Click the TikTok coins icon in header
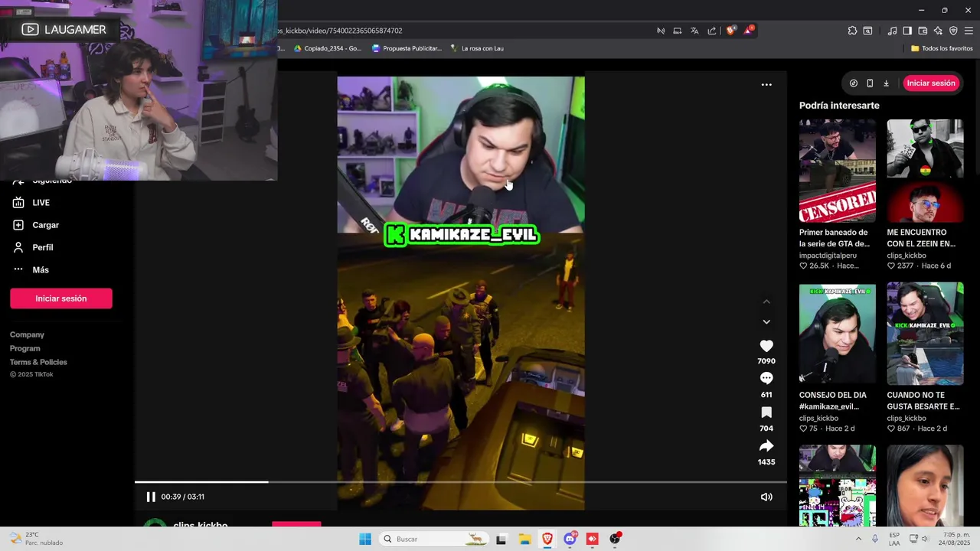This screenshot has width=980, height=551. pos(854,83)
